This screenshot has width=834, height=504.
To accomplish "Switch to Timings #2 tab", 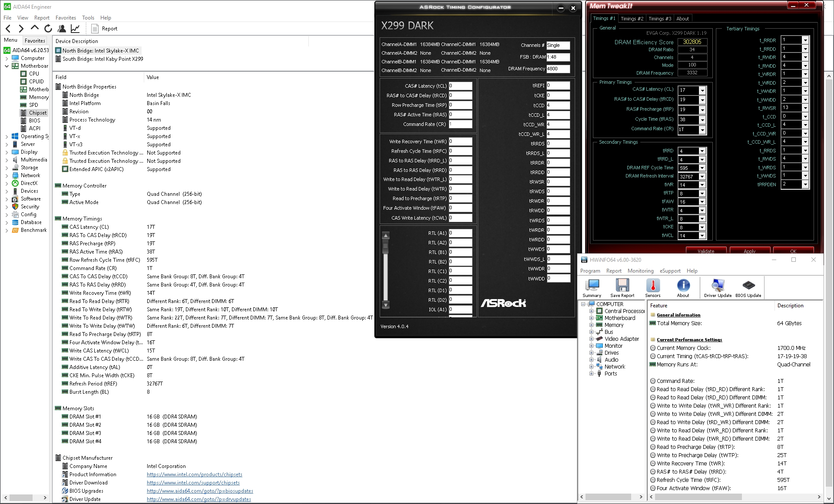I will point(632,19).
